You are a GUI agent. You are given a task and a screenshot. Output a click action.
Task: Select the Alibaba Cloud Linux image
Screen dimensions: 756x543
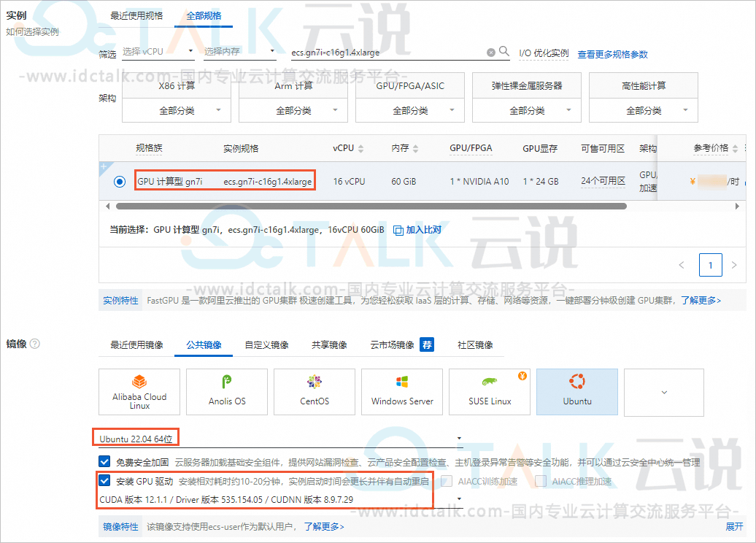point(139,392)
